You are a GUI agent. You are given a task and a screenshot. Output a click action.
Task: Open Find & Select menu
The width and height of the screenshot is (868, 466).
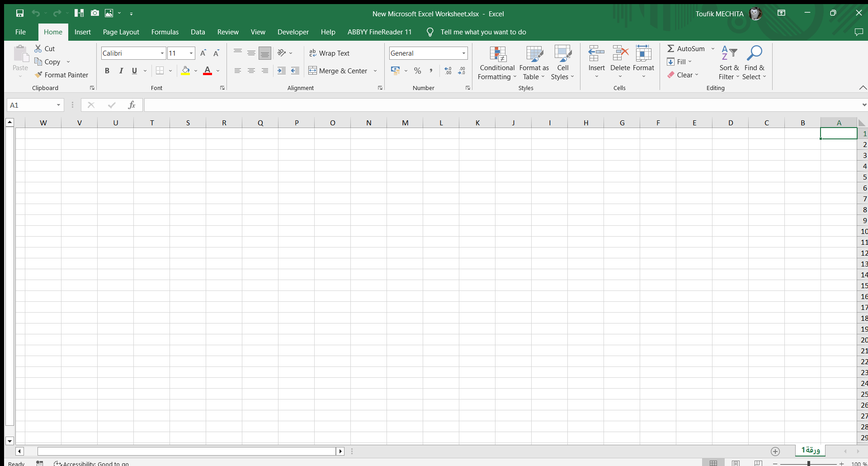(x=755, y=63)
